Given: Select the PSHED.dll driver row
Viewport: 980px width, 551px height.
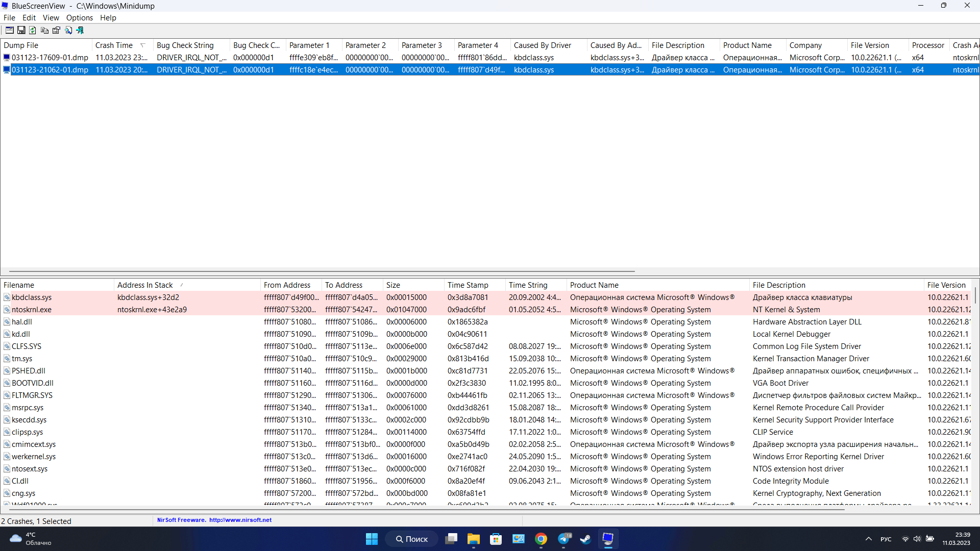Looking at the screenshot, I should pos(486,371).
